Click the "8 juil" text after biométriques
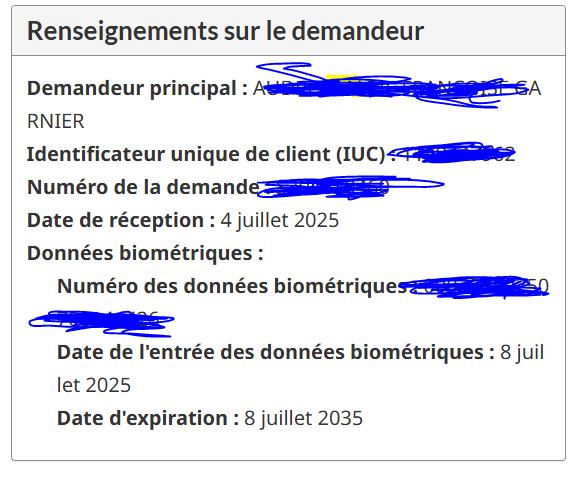584x483 pixels. point(522,352)
